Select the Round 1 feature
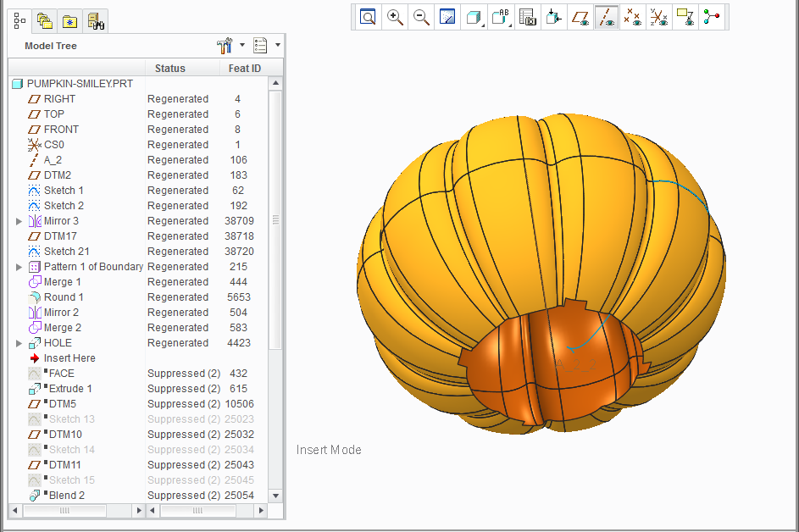This screenshot has height=532, width=799. point(56,297)
